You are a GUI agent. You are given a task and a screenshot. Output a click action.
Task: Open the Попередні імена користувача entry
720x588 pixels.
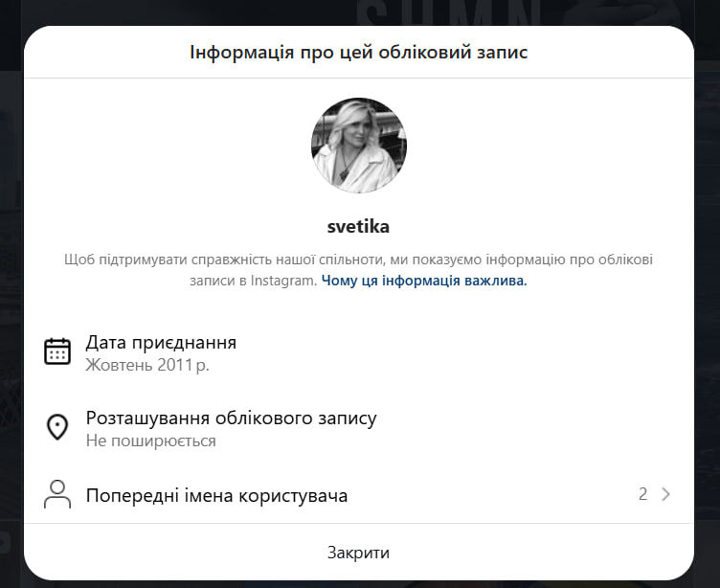[x=216, y=495]
